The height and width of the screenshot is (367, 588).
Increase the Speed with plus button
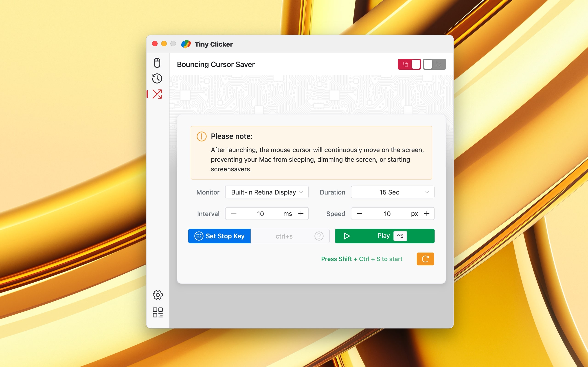pos(427,214)
